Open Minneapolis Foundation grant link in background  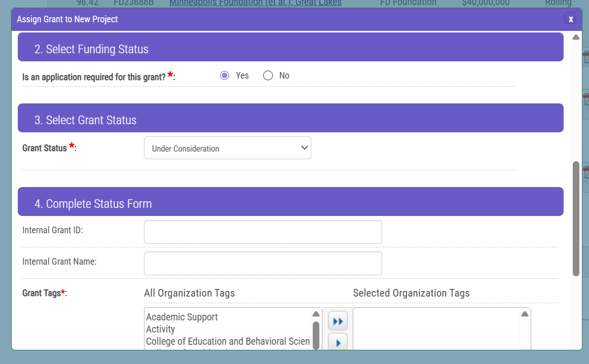click(x=255, y=3)
